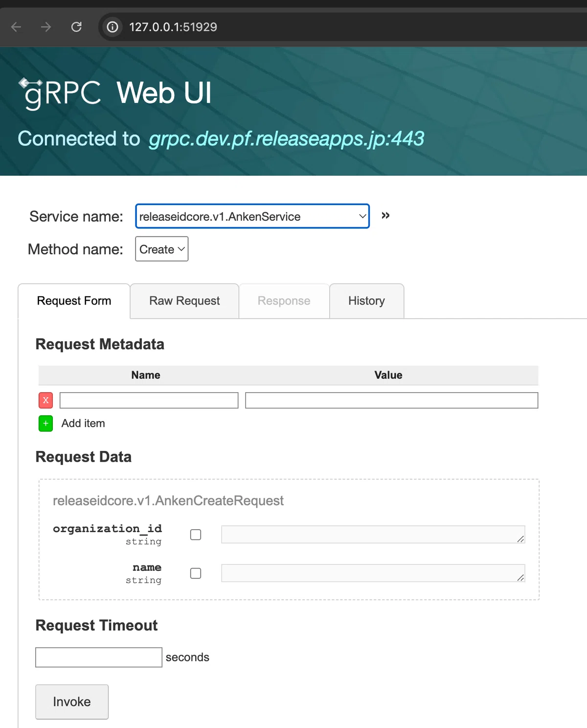The width and height of the screenshot is (587, 728).
Task: Click the seconds label
Action: pyautogui.click(x=187, y=658)
